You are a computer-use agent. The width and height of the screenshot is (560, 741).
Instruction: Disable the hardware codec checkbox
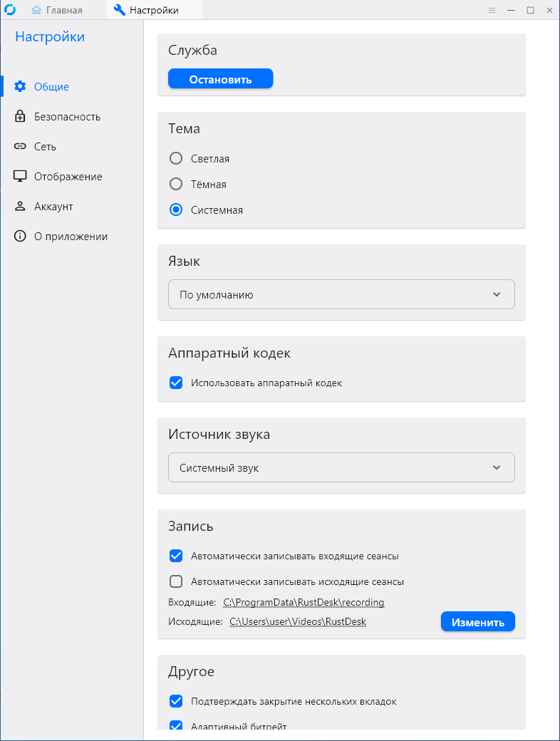click(x=176, y=383)
